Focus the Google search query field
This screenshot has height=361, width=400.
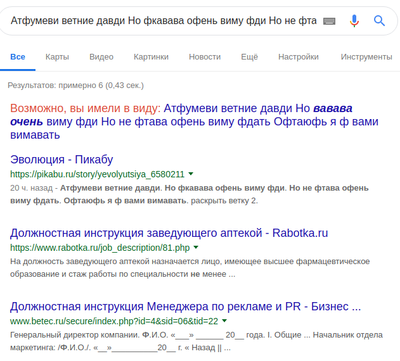(x=163, y=21)
